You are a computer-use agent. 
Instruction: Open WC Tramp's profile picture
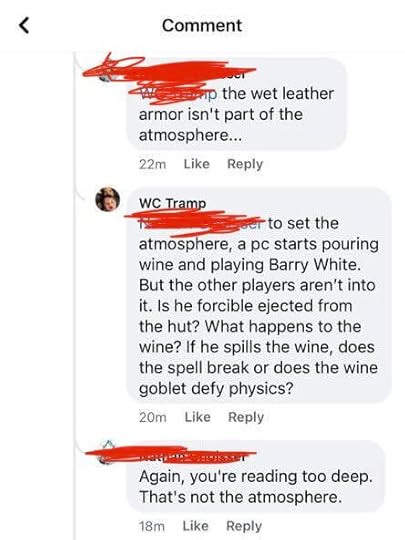point(107,199)
